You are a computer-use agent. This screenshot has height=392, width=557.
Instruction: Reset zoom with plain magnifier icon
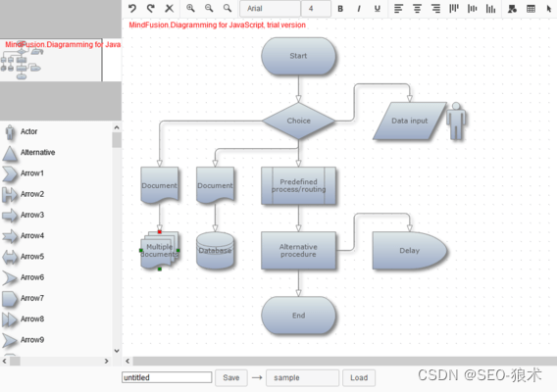point(228,8)
